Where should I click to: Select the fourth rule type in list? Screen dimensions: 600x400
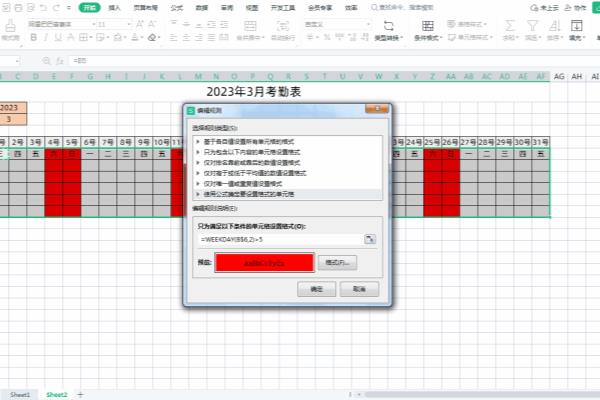click(x=287, y=173)
